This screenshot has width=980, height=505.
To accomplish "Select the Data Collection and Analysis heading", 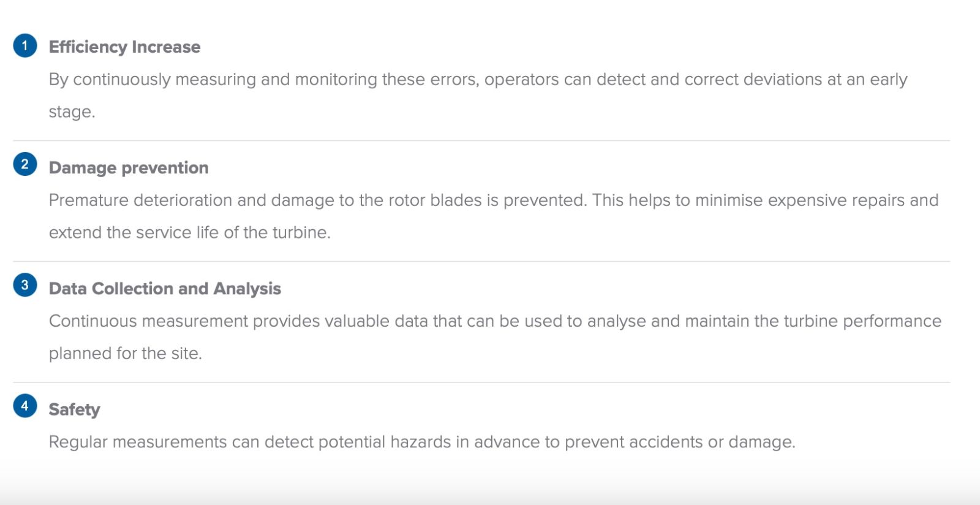I will coord(165,289).
